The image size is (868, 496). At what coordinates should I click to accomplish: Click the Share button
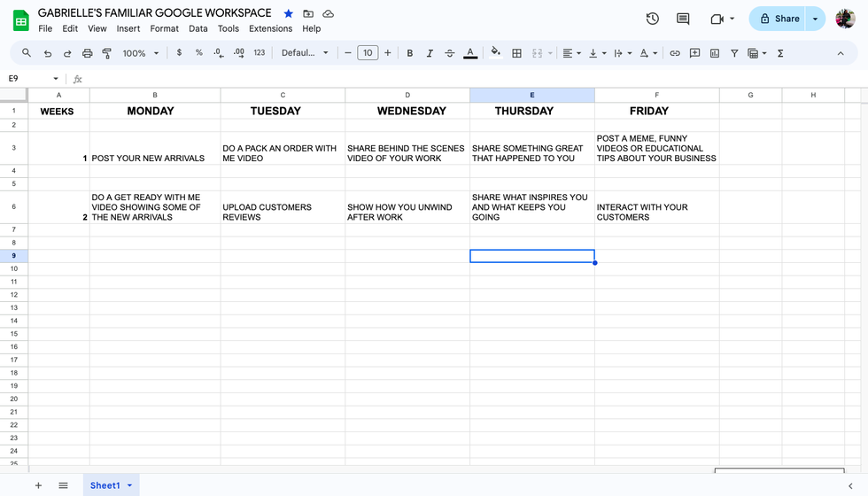pos(778,19)
